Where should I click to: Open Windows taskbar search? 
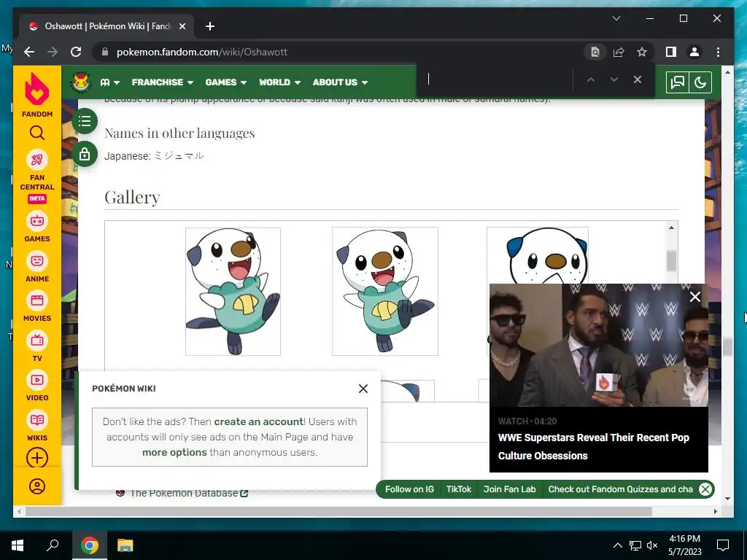[53, 545]
